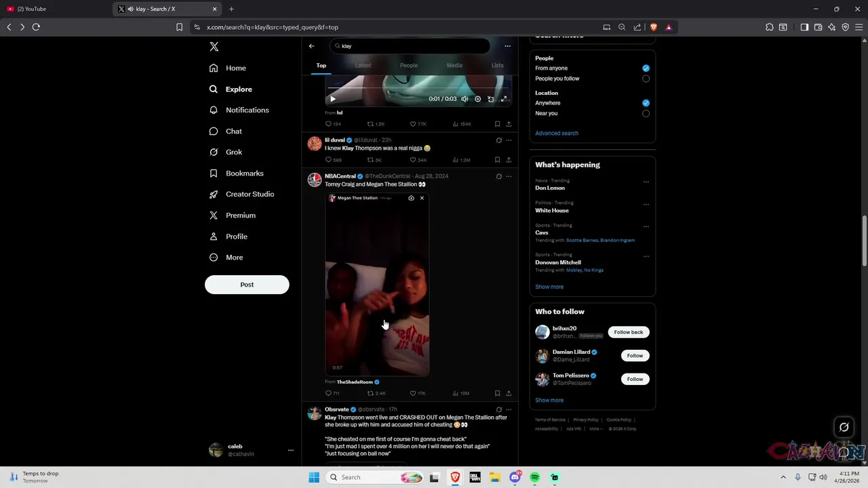The width and height of the screenshot is (868, 488).
Task: Follow back brihxn20
Action: pos(629,332)
